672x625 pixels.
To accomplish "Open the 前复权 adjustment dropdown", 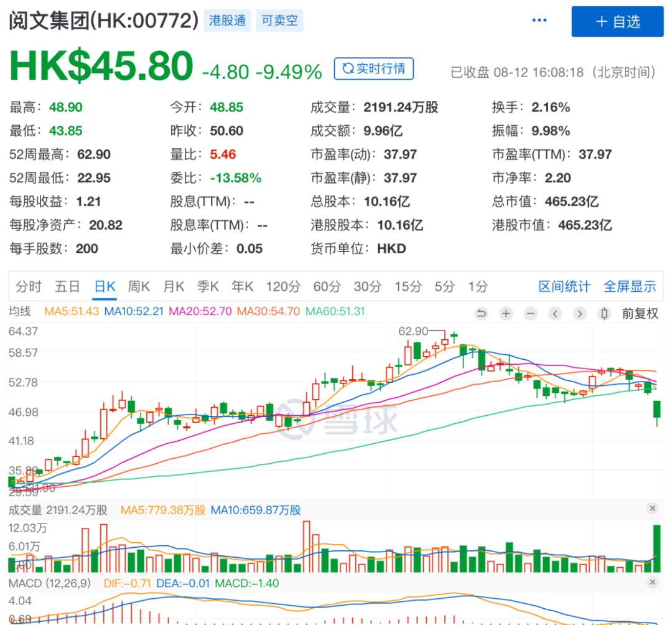I will coord(640,314).
